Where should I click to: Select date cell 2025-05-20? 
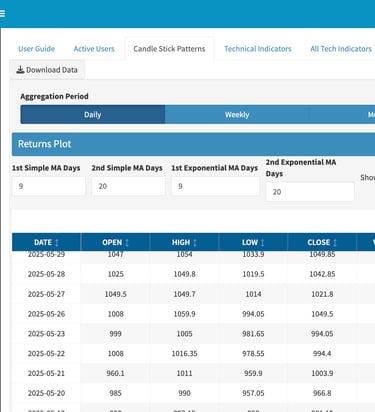pyautogui.click(x=46, y=393)
